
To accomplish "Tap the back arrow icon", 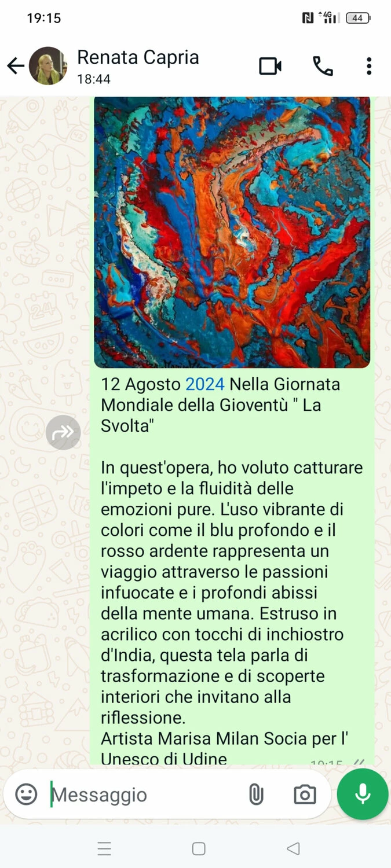I will click(x=16, y=66).
